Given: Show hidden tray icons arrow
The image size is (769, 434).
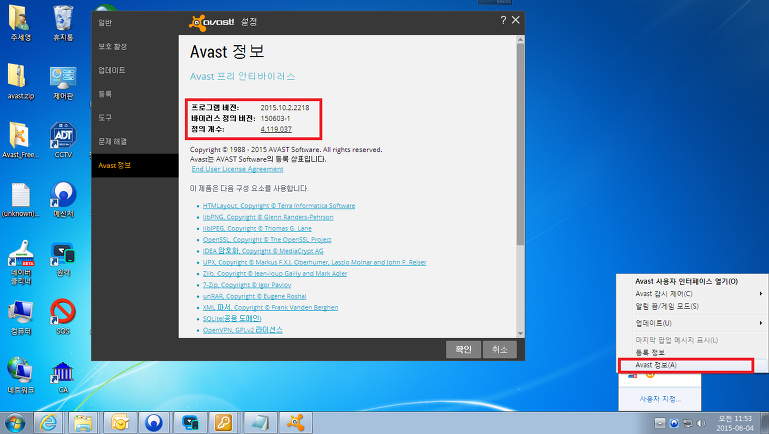Looking at the screenshot, I should pyautogui.click(x=660, y=423).
